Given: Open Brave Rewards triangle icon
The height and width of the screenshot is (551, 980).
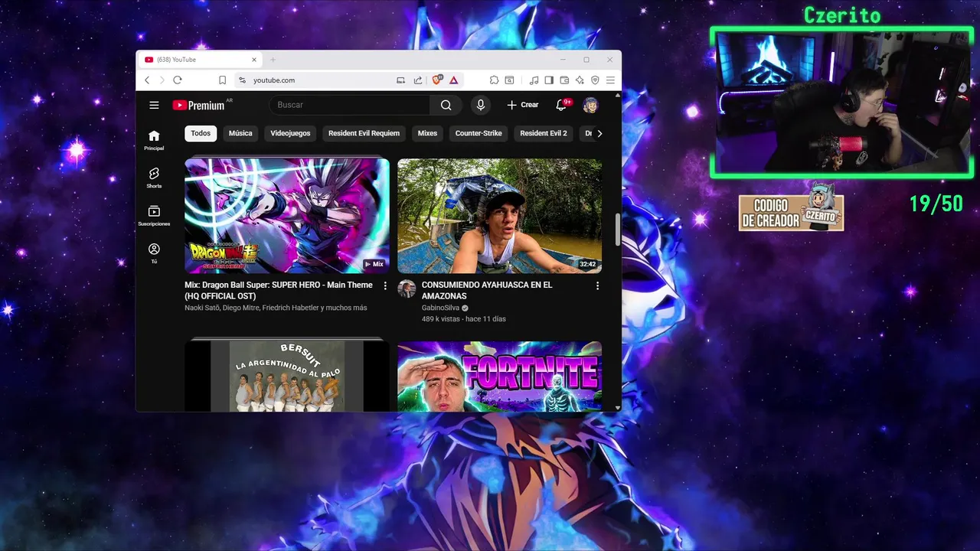Looking at the screenshot, I should [454, 80].
